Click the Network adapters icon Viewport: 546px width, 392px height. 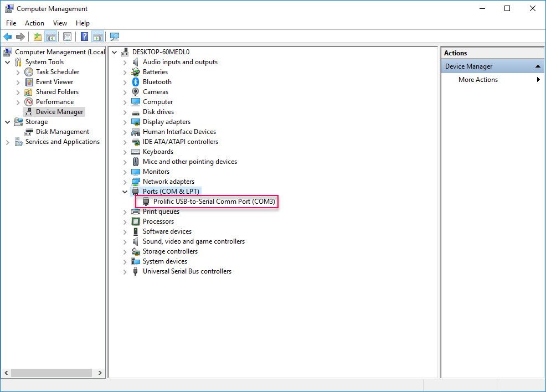coord(136,182)
